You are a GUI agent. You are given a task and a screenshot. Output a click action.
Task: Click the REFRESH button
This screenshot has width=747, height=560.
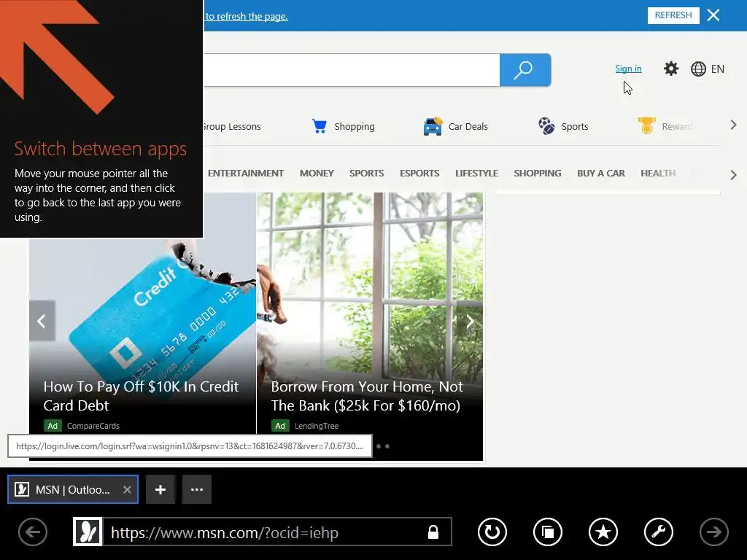pos(673,15)
